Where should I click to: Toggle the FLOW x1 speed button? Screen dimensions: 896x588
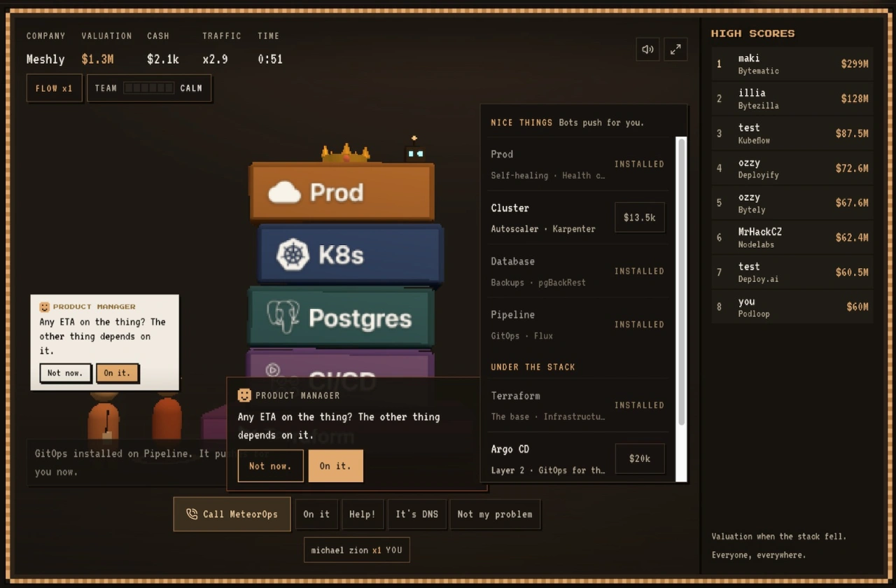click(54, 88)
